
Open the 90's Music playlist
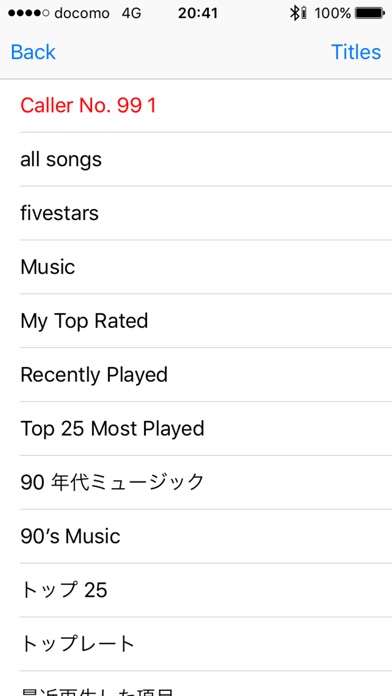click(x=196, y=536)
